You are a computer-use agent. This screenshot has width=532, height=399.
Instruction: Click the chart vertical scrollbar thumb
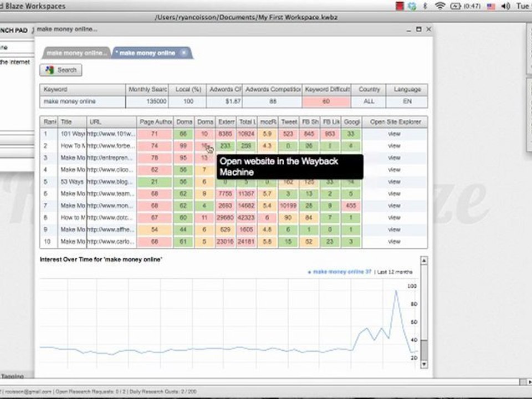point(424,350)
